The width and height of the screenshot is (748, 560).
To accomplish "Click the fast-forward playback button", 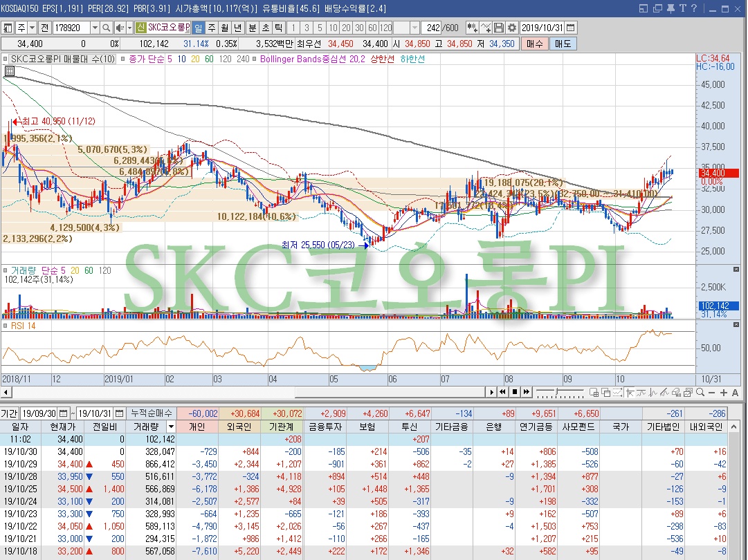I will [526, 392].
